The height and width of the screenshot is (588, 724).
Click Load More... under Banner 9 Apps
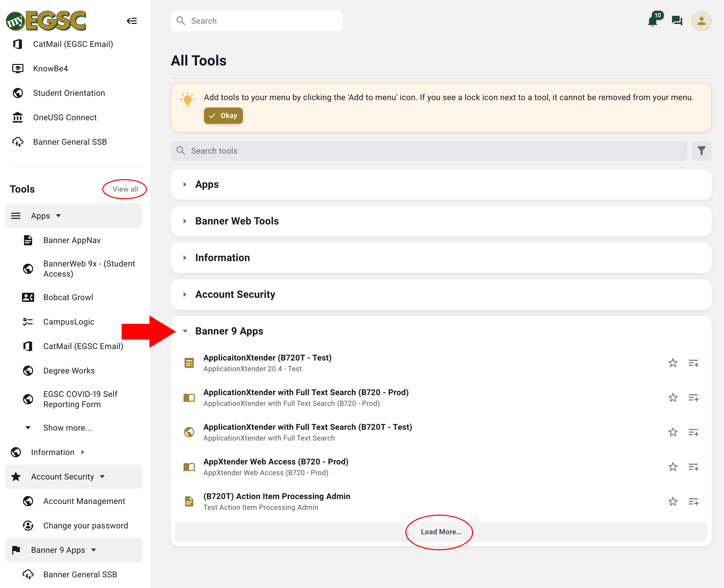[x=441, y=532]
